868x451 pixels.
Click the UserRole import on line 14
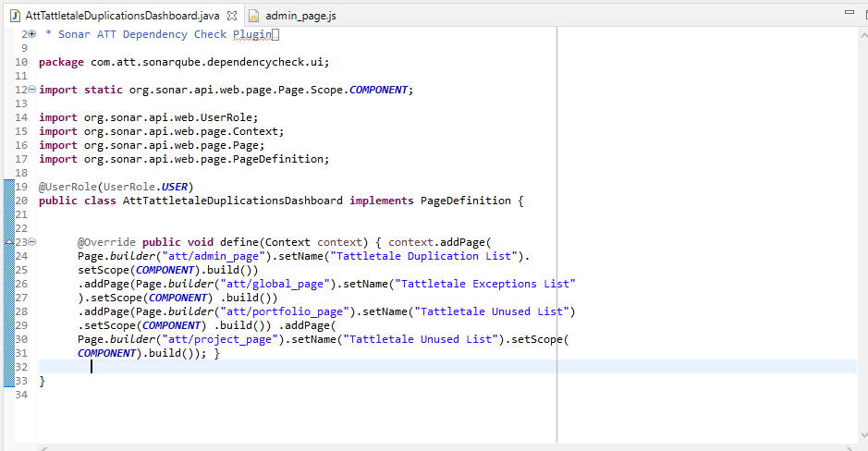(x=170, y=117)
